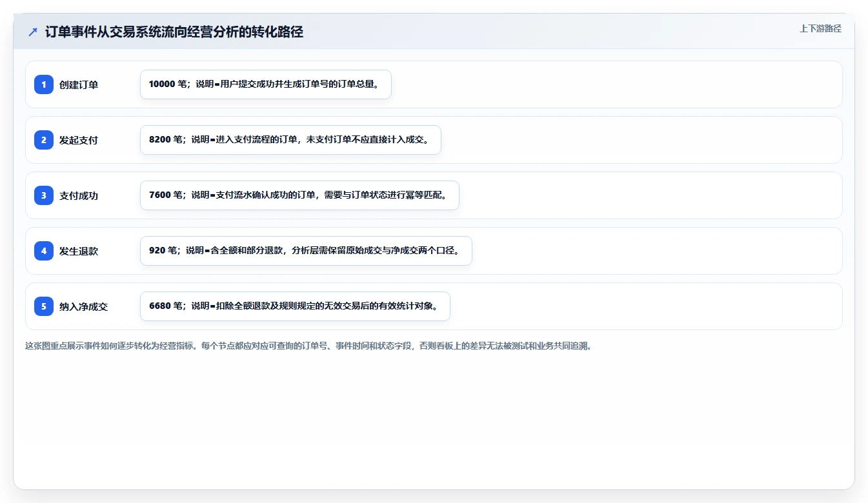Select the step 1 number badge

[x=44, y=84]
